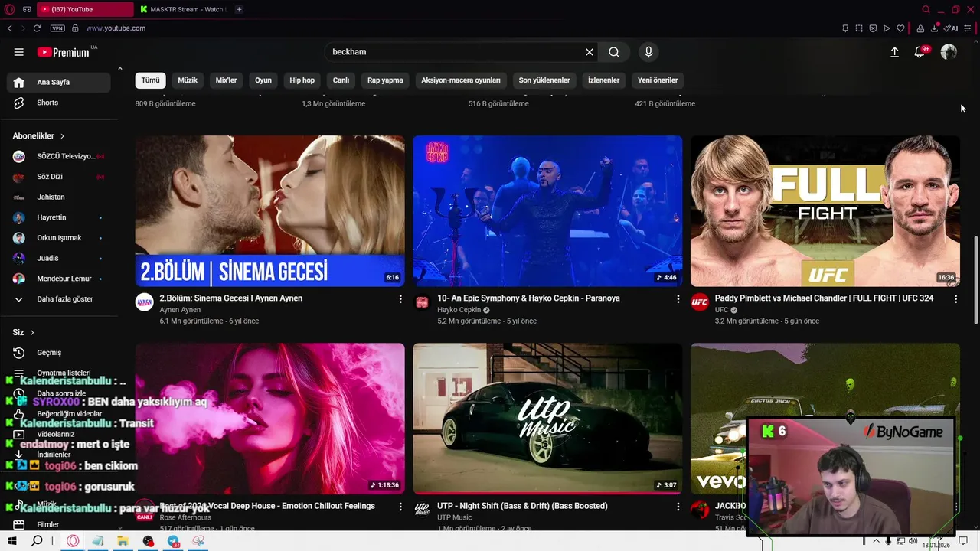
Task: Open SÖZCÜ Televizyonu subscription
Action: tap(60, 156)
